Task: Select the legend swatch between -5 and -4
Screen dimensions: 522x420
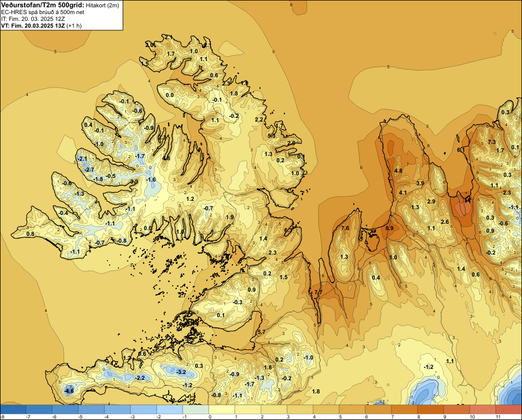Action: pos(91,409)
